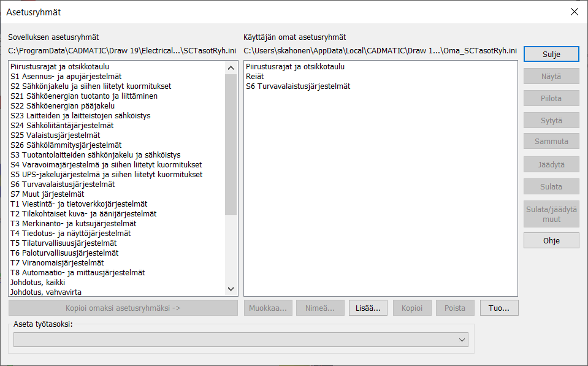Select T1 Viestintä- ja tietoverkkojärjestelmät item
Screen dimensions: 588x366
pyautogui.click(x=78, y=204)
